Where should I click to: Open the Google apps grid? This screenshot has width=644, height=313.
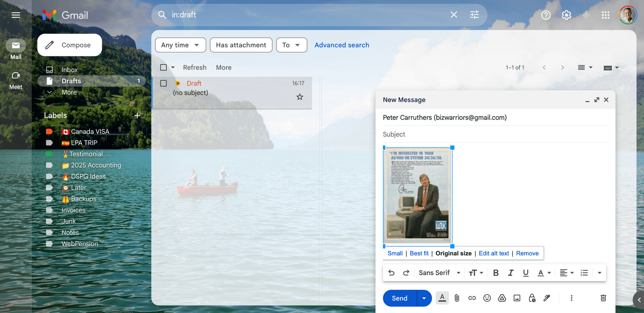click(606, 15)
